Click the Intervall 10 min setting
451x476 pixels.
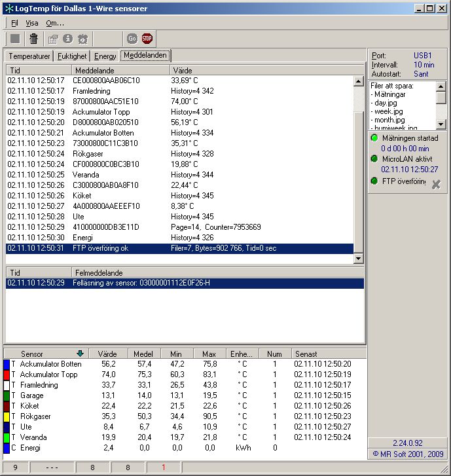coord(424,65)
